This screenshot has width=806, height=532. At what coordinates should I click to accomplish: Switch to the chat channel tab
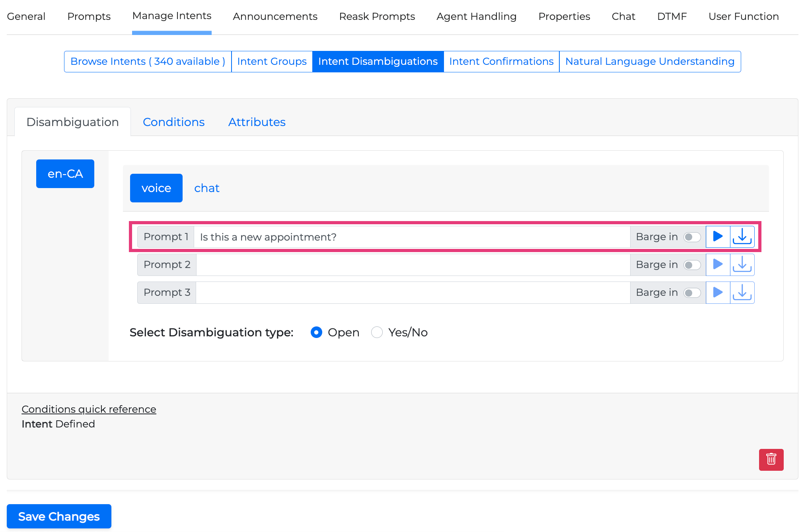point(206,188)
